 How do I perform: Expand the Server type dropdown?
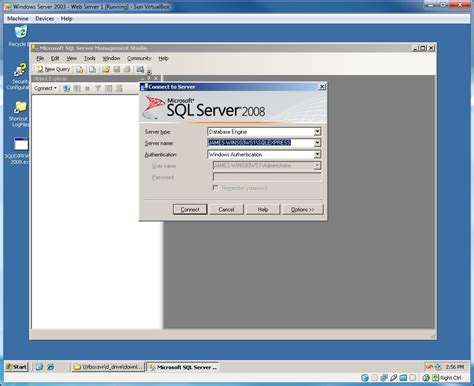pyautogui.click(x=317, y=132)
